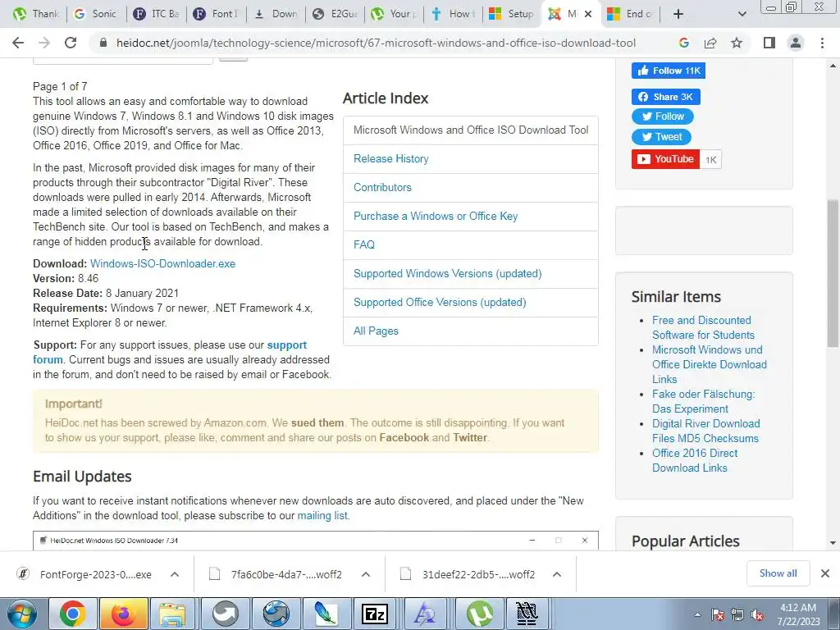Share this page via share icon
The width and height of the screenshot is (840, 630).
click(710, 43)
